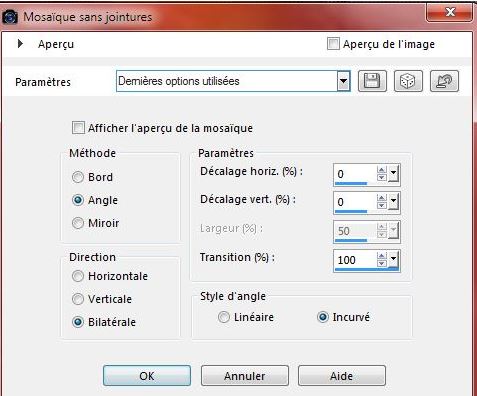
Task: Click the reset to default icon
Action: point(444,81)
